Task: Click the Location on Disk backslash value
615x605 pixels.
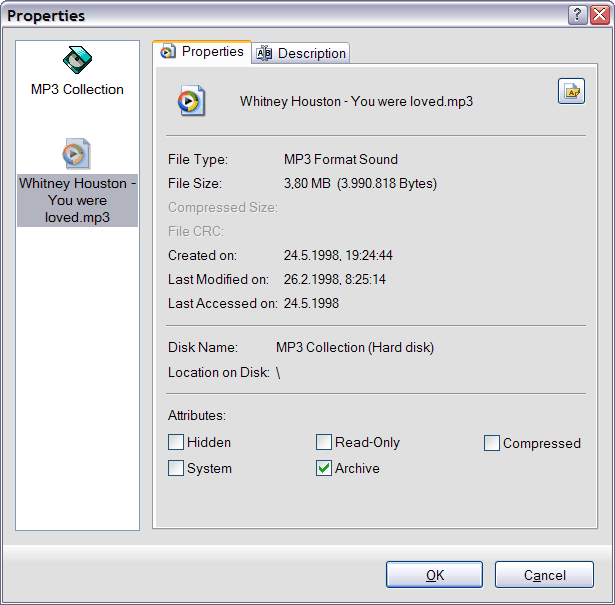Action: point(278,372)
